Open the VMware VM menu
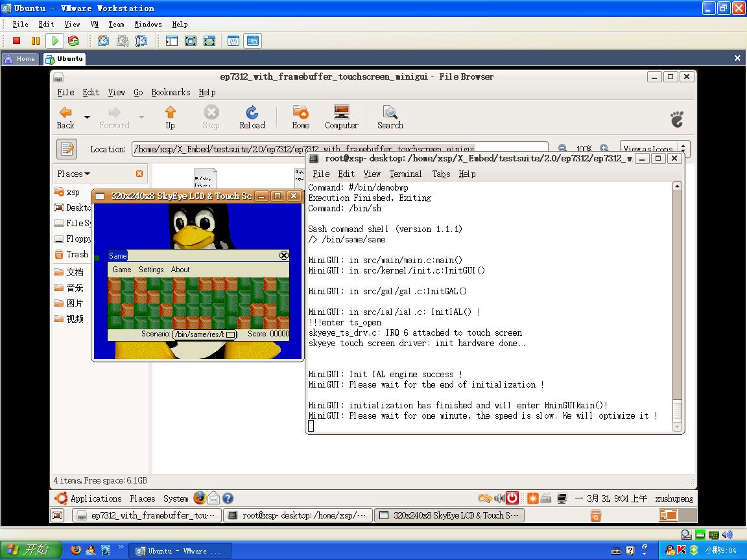The width and height of the screenshot is (747, 560). (x=94, y=24)
